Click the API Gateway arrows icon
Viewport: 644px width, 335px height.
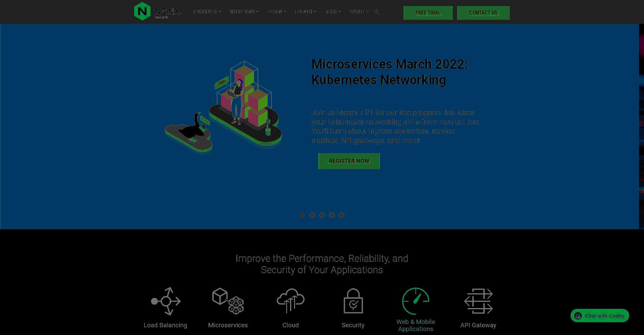(x=478, y=301)
